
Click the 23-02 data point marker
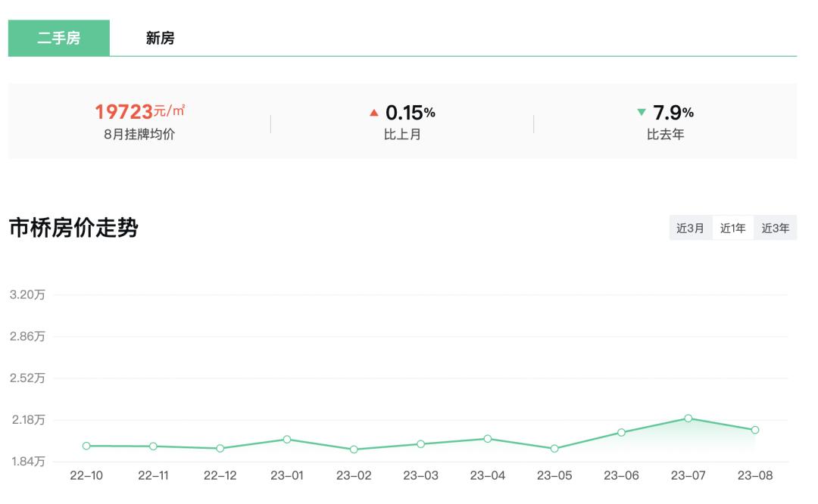pos(354,450)
